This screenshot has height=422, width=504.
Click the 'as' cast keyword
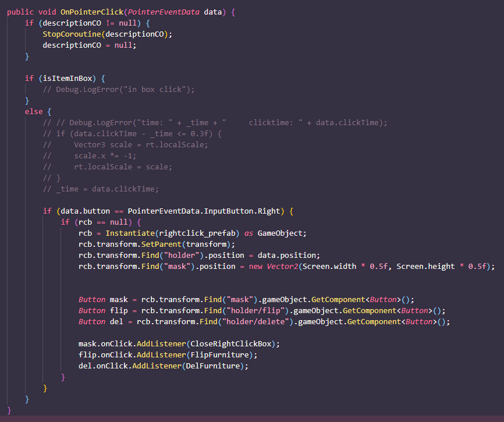[x=249, y=233]
